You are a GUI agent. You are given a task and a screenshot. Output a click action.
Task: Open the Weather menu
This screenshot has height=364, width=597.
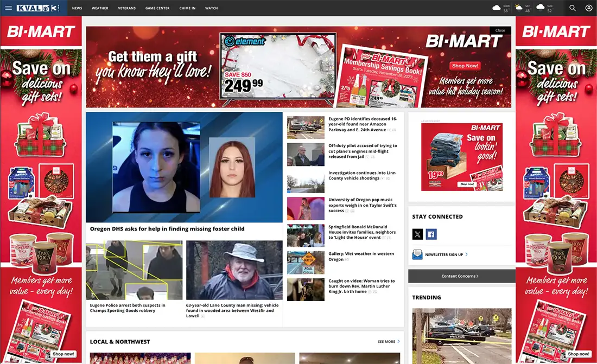100,8
